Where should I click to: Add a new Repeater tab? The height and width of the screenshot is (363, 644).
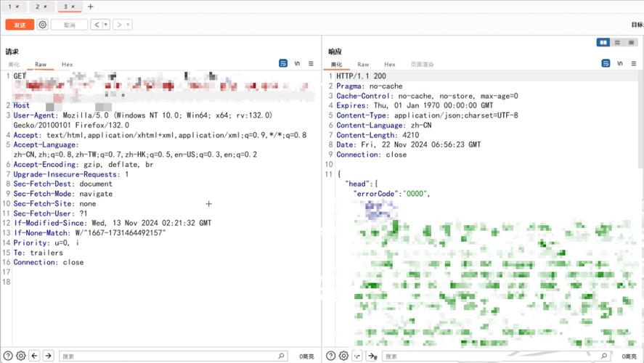click(91, 7)
